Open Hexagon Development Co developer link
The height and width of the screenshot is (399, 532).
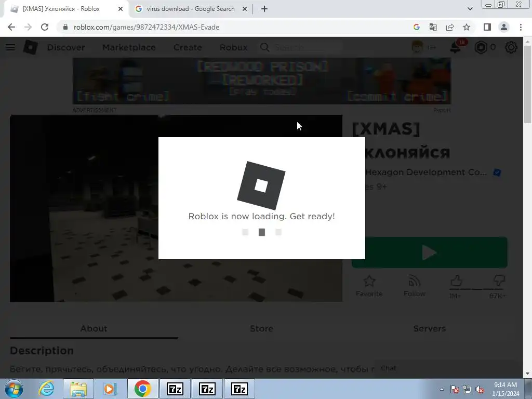[426, 172]
